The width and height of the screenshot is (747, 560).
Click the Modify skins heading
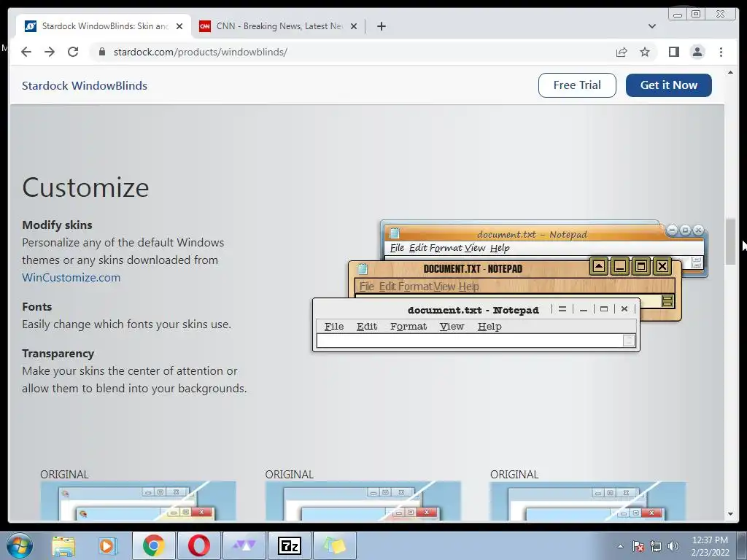pos(57,225)
